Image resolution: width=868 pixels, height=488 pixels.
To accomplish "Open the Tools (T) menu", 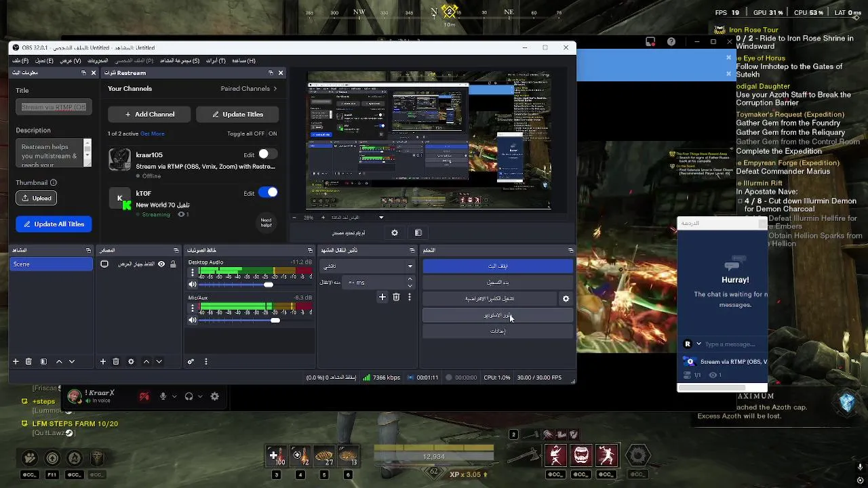I will click(216, 61).
